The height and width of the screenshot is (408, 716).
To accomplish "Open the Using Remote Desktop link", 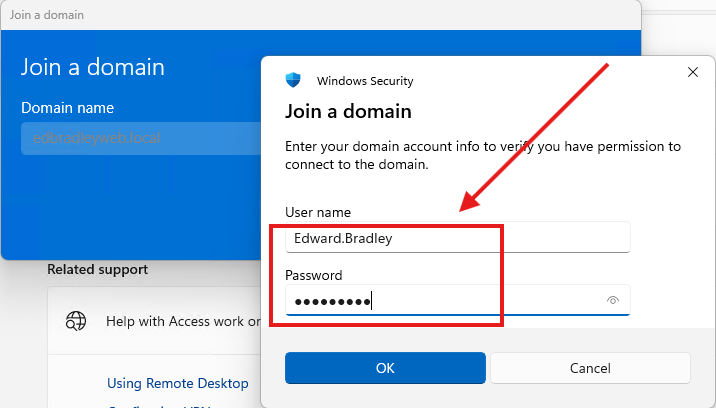I will coord(178,383).
